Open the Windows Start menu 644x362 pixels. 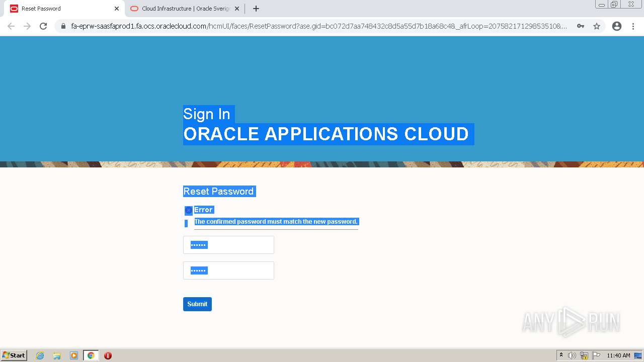coord(14,355)
